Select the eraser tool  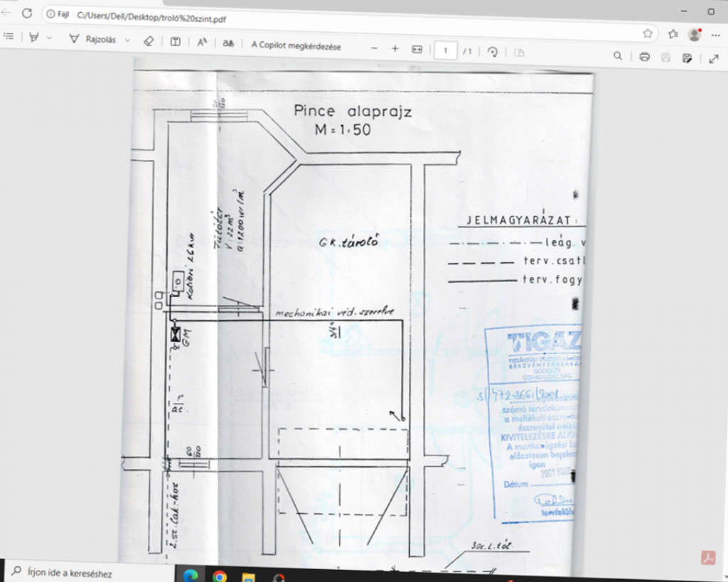pos(149,41)
